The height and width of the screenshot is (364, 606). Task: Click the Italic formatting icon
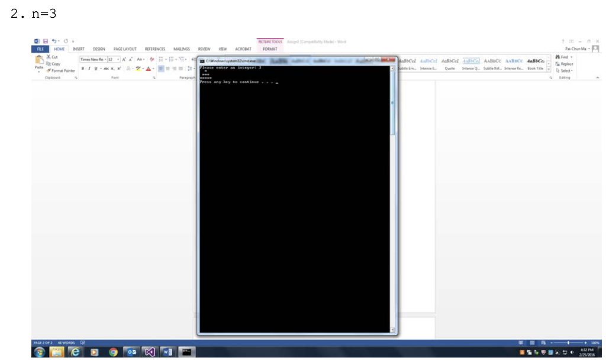[x=89, y=68]
